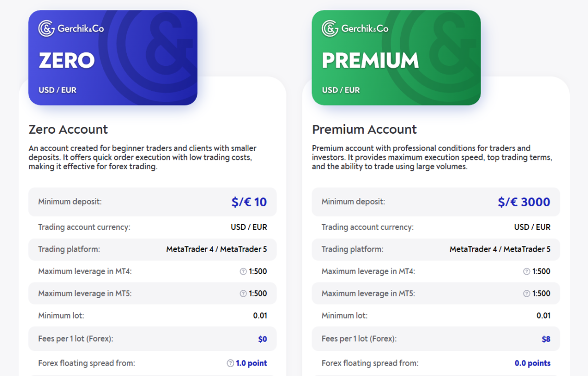This screenshot has height=376, width=588.
Task: Click the $/€ 3000 minimum deposit amount
Action: pyautogui.click(x=524, y=202)
